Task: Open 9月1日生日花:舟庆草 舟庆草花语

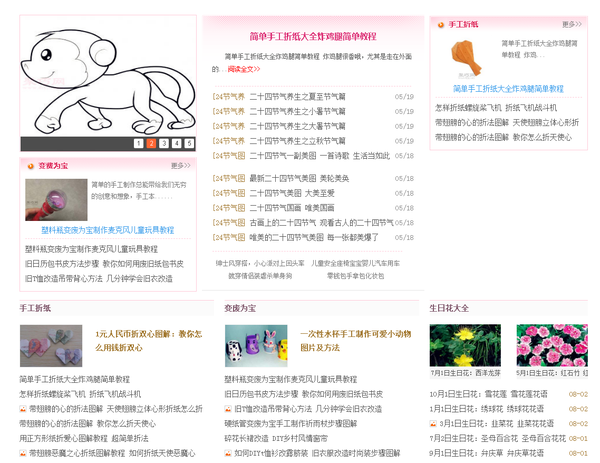Action: point(486,453)
